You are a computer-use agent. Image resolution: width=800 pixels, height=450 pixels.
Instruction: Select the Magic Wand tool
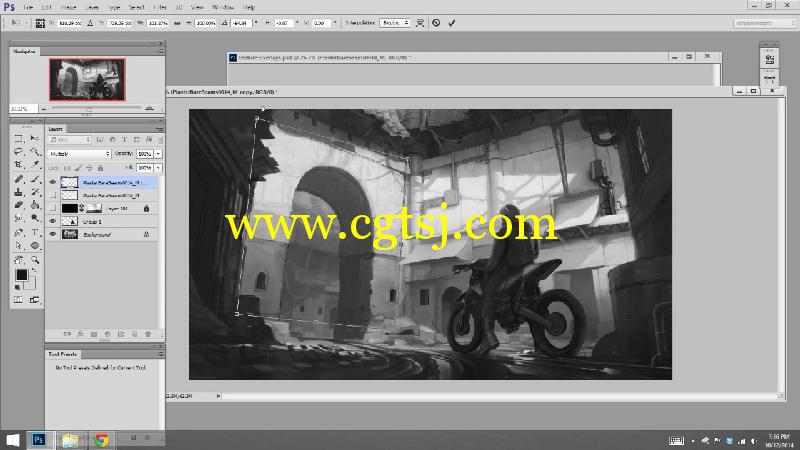point(35,152)
